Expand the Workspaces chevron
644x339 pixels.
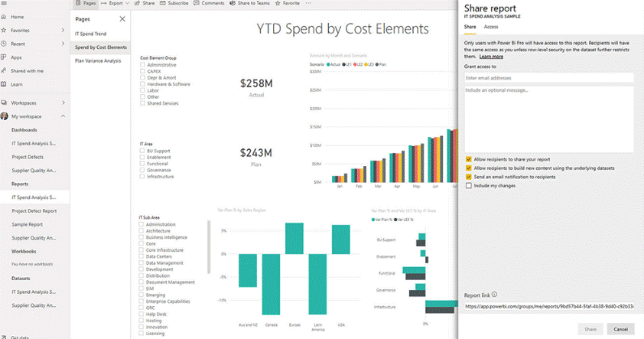[63, 103]
